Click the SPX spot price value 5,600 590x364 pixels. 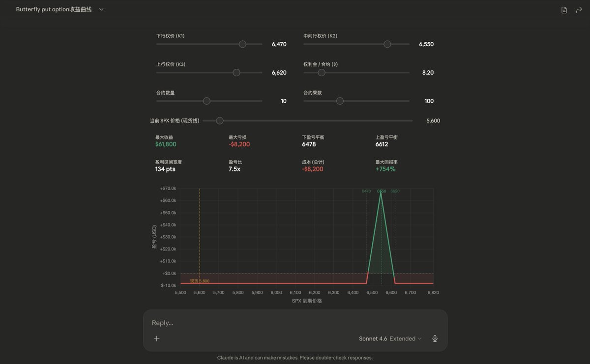tap(433, 121)
